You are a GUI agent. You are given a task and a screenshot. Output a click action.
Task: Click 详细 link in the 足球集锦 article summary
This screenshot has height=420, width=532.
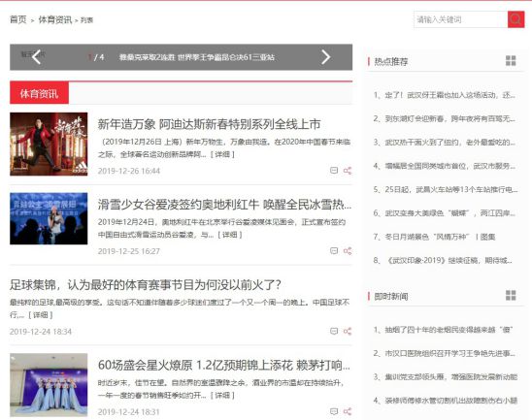(x=41, y=315)
